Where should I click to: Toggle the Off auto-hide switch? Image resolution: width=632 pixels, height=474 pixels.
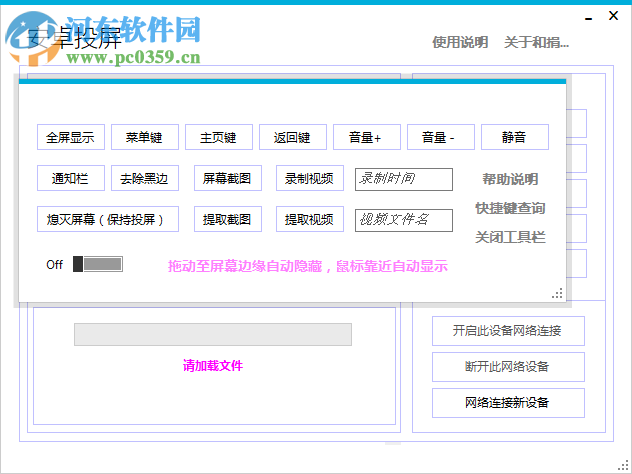point(98,264)
